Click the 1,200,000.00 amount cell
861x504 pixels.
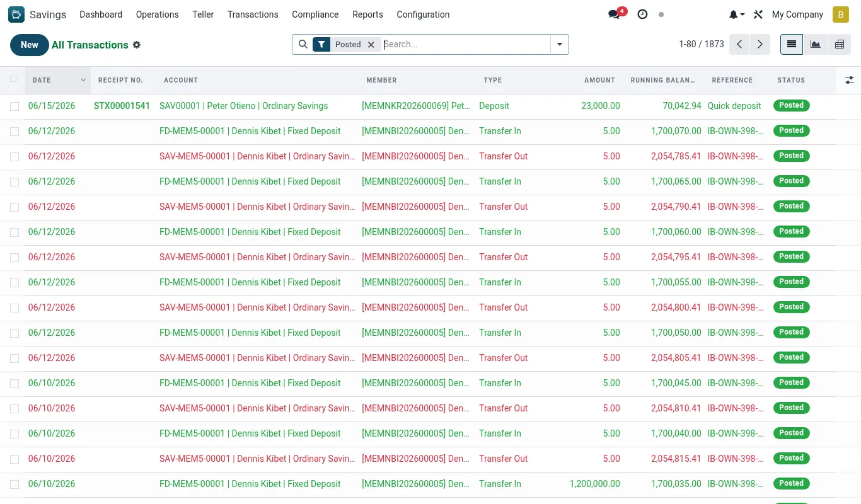(595, 484)
